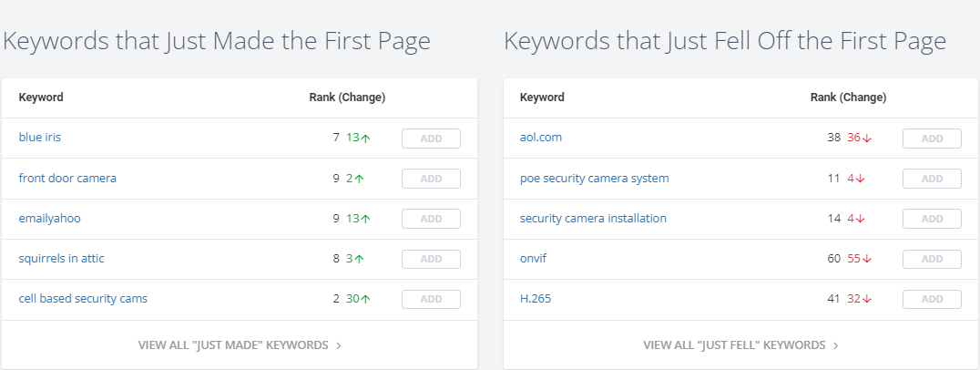View all "Just Fell" keywords

[741, 345]
